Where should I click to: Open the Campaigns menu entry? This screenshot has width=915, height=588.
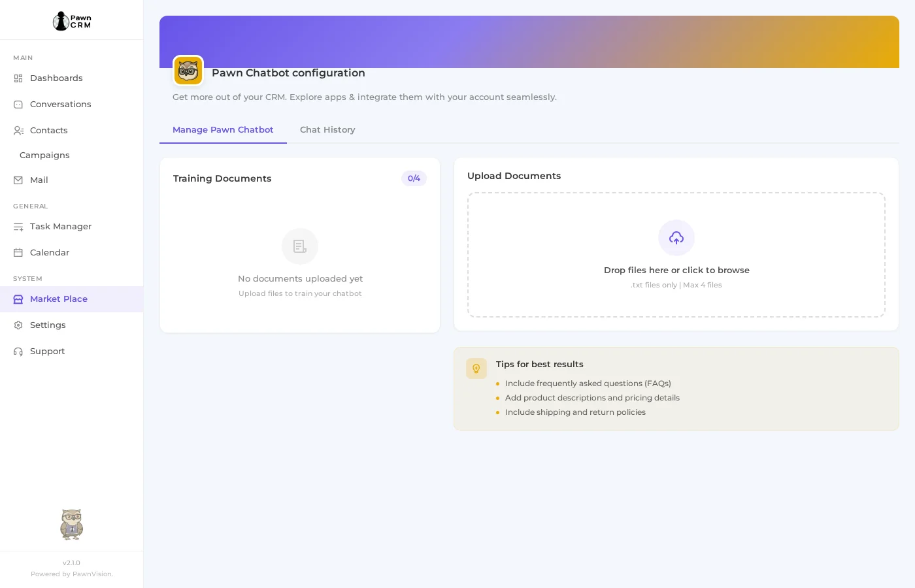pyautogui.click(x=44, y=155)
